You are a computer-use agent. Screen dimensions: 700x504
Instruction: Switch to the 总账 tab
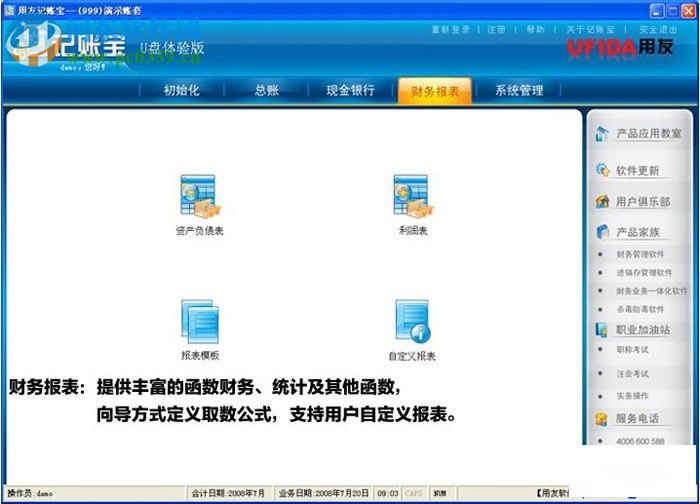267,90
